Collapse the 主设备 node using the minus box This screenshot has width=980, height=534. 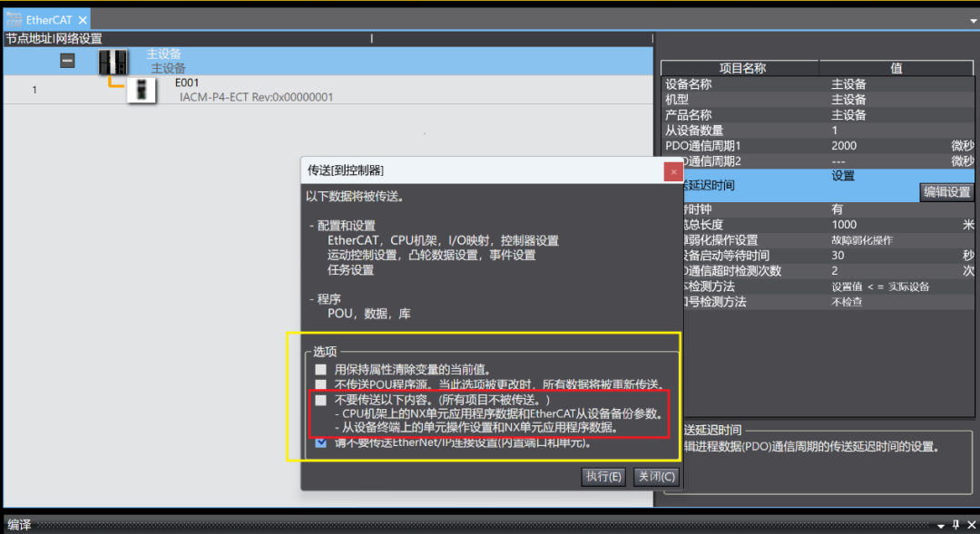coord(67,61)
